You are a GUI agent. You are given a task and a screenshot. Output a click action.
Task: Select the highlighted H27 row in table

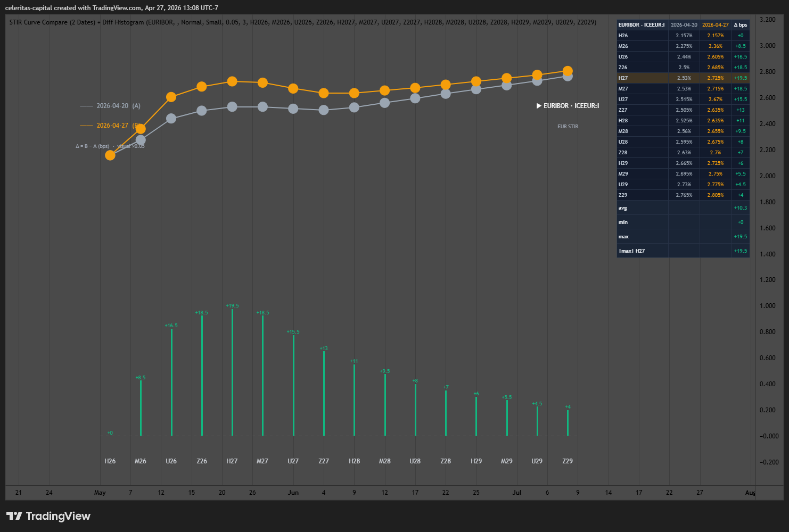(683, 78)
